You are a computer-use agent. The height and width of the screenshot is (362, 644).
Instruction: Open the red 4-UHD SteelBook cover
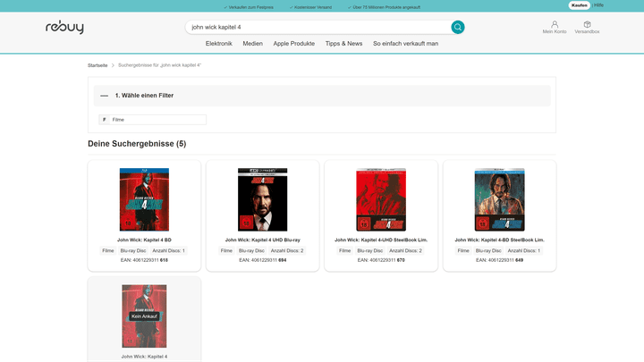381,199
